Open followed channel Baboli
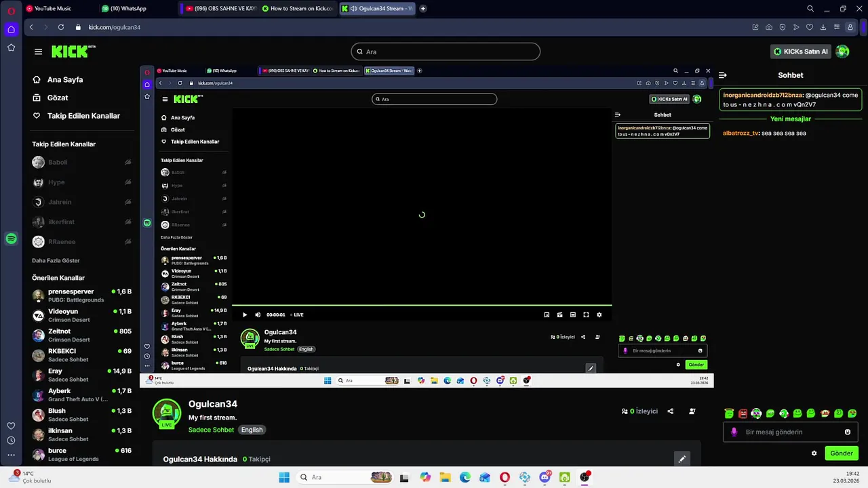This screenshot has width=868, height=488. [82, 162]
